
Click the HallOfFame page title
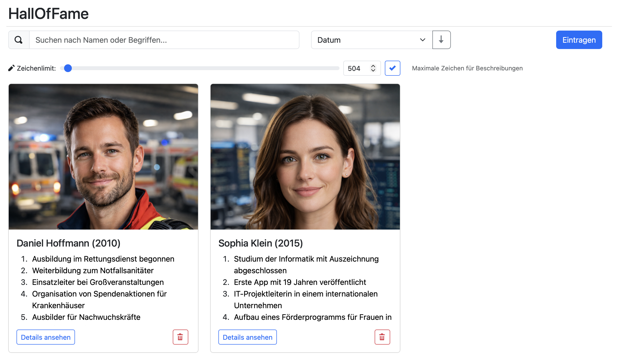(x=49, y=14)
